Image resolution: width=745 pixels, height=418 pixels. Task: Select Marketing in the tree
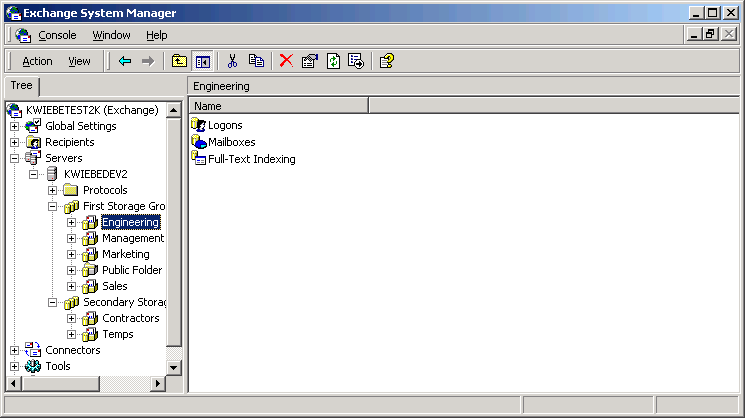(x=125, y=254)
